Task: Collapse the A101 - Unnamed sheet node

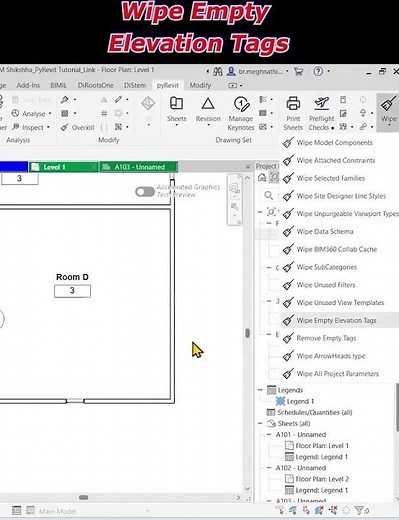Action: pos(269,434)
